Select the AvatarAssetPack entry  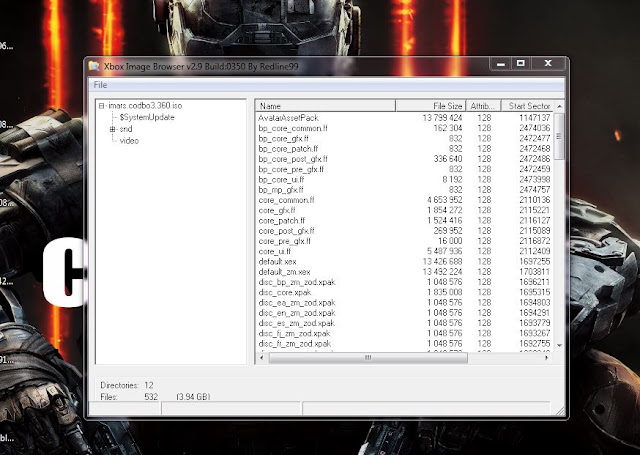tap(289, 118)
